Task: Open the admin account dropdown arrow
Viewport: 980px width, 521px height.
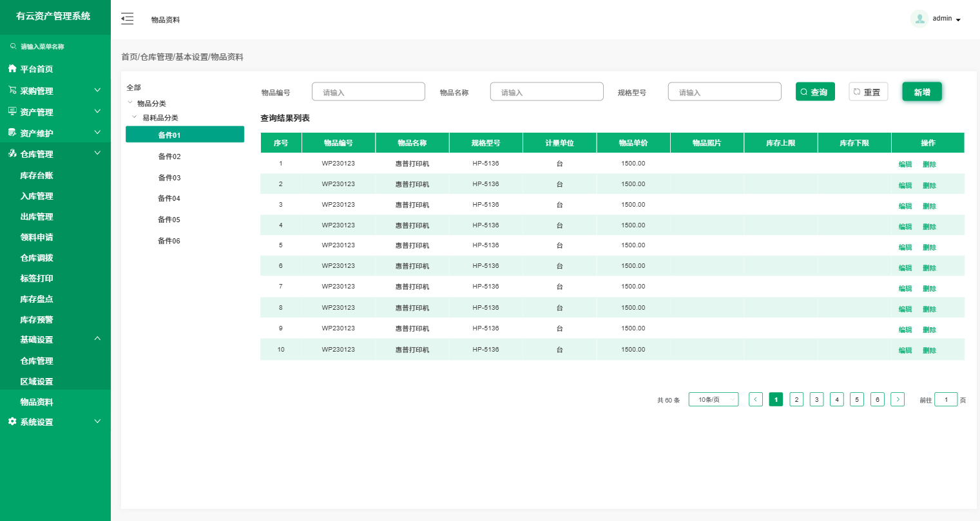Action: click(x=958, y=20)
